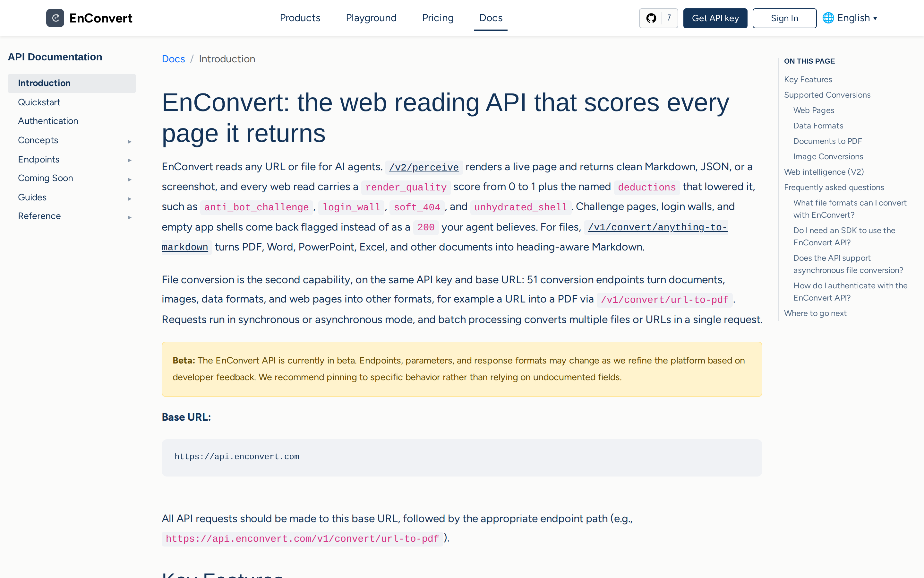
Task: Open 'What file formats can I convert' link
Action: 850,209
